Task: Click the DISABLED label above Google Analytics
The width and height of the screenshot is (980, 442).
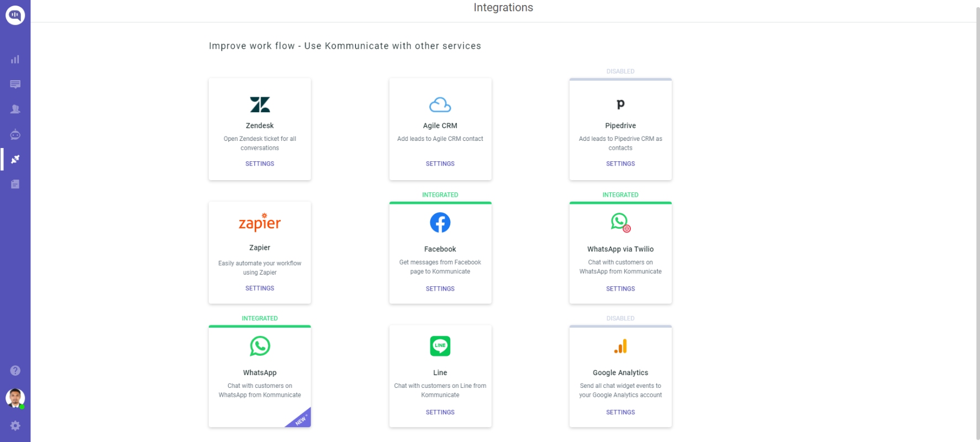Action: pos(620,318)
